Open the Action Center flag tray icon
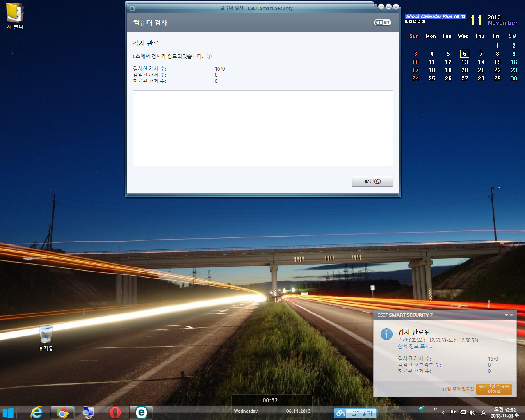Image resolution: width=525 pixels, height=420 pixels. coord(452,413)
